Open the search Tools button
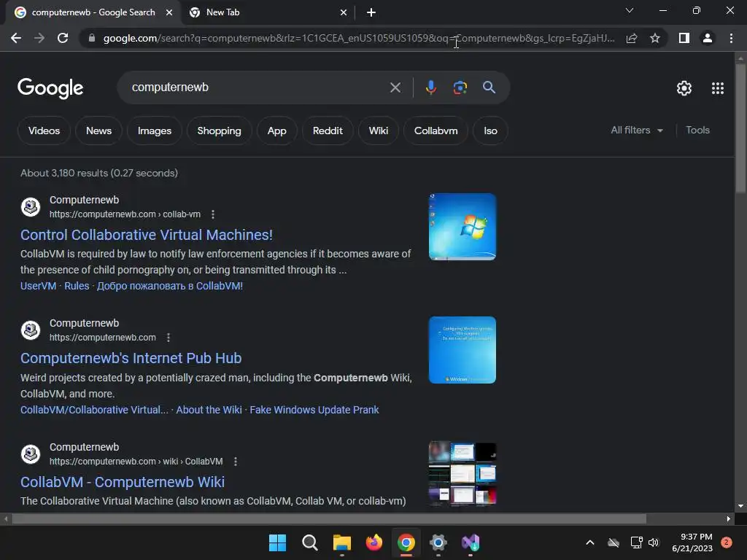The image size is (747, 560). 697,130
